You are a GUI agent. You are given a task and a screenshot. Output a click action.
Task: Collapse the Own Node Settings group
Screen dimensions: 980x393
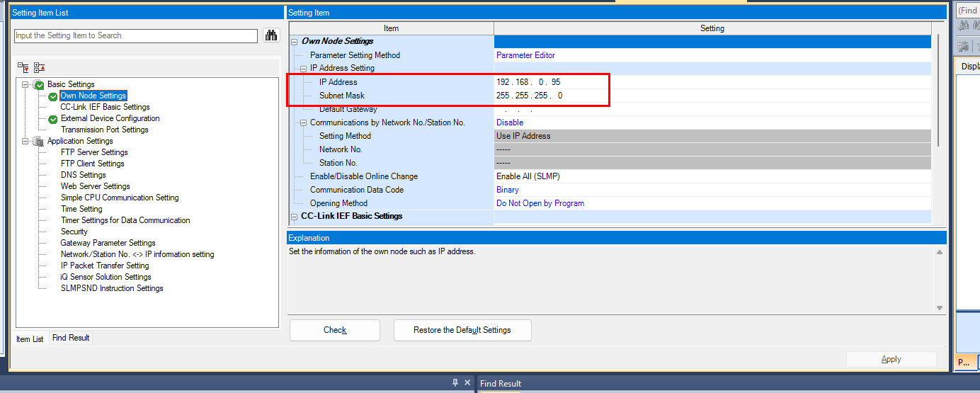295,42
